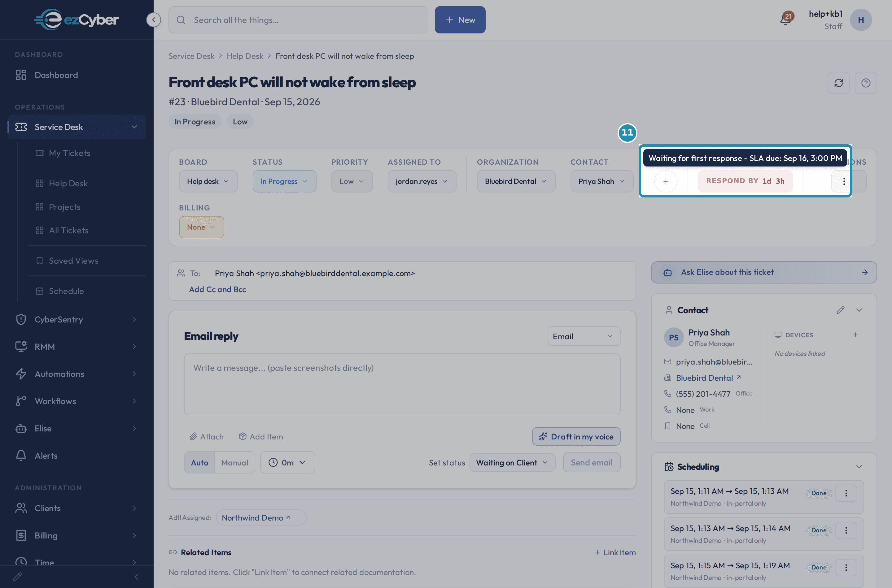The image size is (892, 588).
Task: Click the Attach paperclip button
Action: pos(206,436)
